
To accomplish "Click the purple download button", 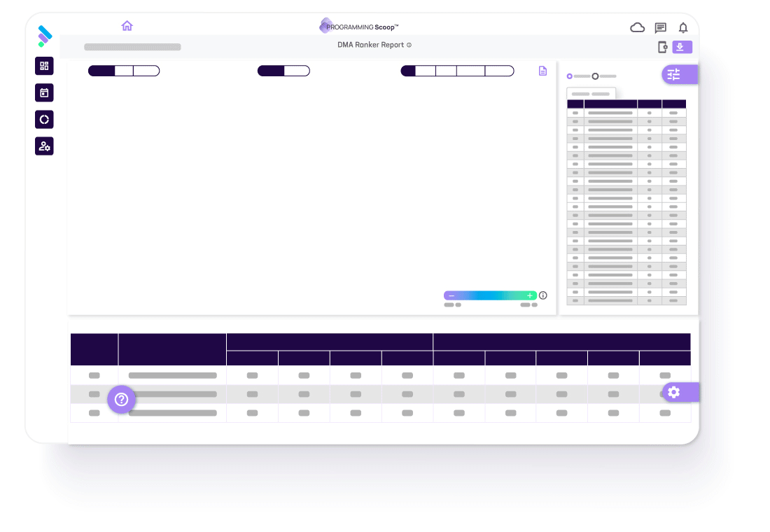I will point(682,47).
